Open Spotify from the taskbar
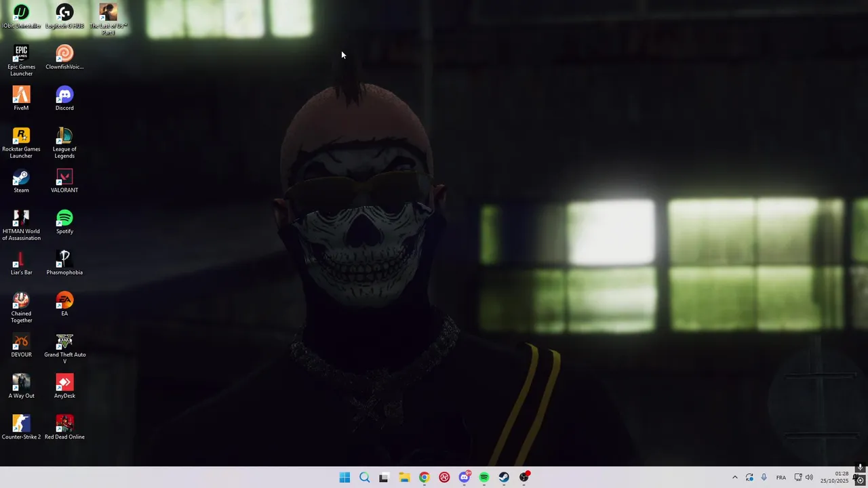 (x=484, y=477)
